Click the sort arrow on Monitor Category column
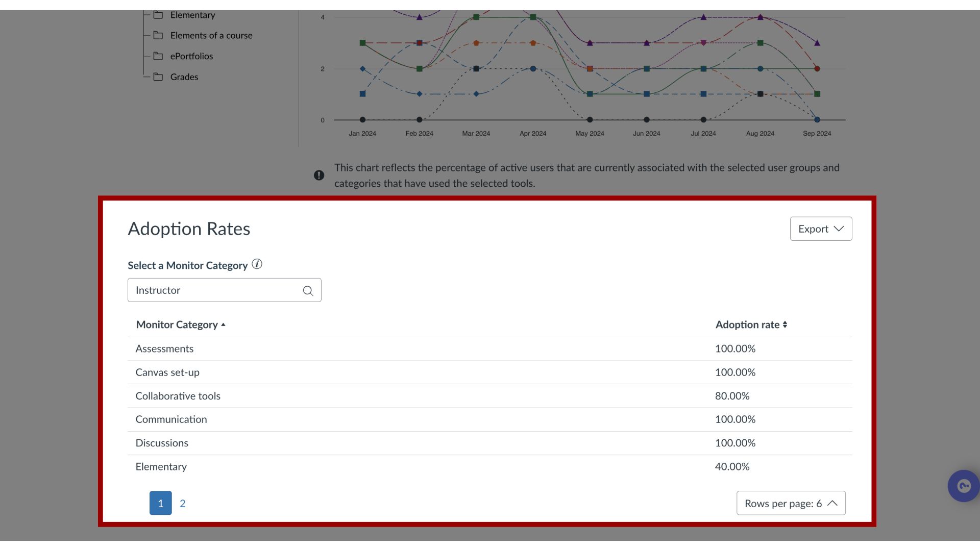 pos(224,324)
